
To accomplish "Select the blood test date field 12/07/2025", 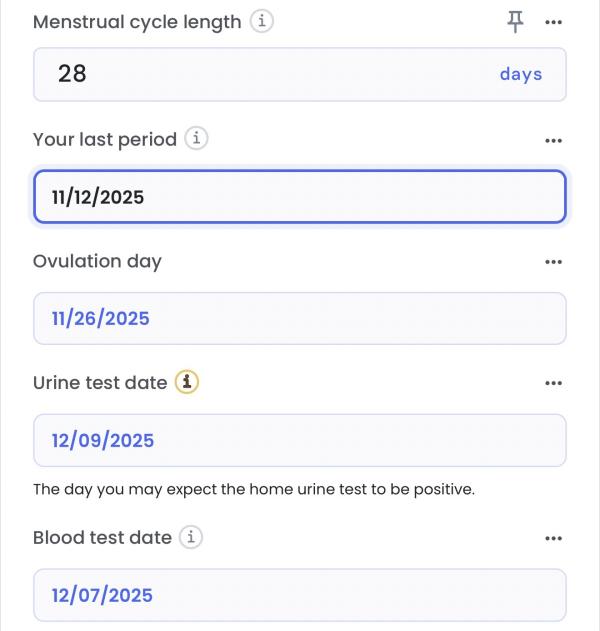I will click(x=300, y=595).
